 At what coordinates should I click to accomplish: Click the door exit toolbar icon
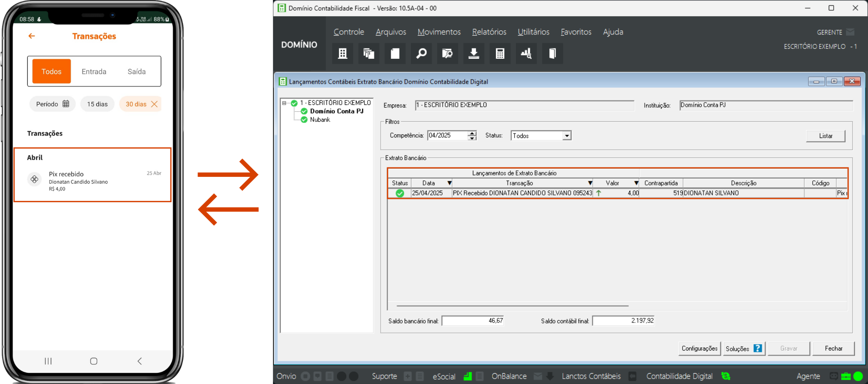[552, 53]
